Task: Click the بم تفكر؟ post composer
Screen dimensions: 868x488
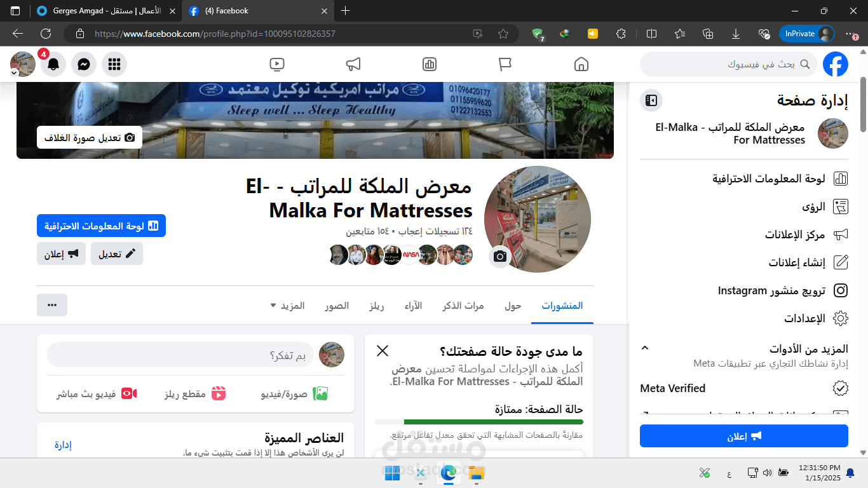Action: pyautogui.click(x=181, y=355)
